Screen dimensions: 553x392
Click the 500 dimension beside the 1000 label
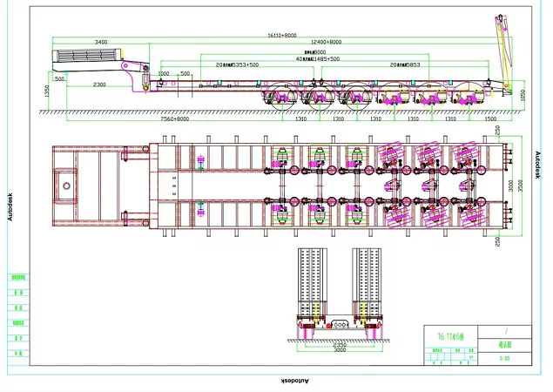pos(185,74)
